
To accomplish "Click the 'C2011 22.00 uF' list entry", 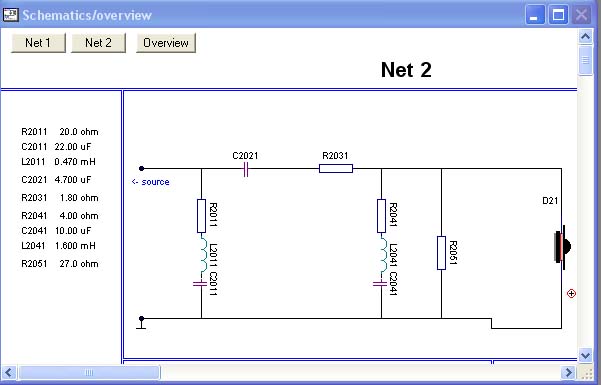I will pyautogui.click(x=56, y=146).
